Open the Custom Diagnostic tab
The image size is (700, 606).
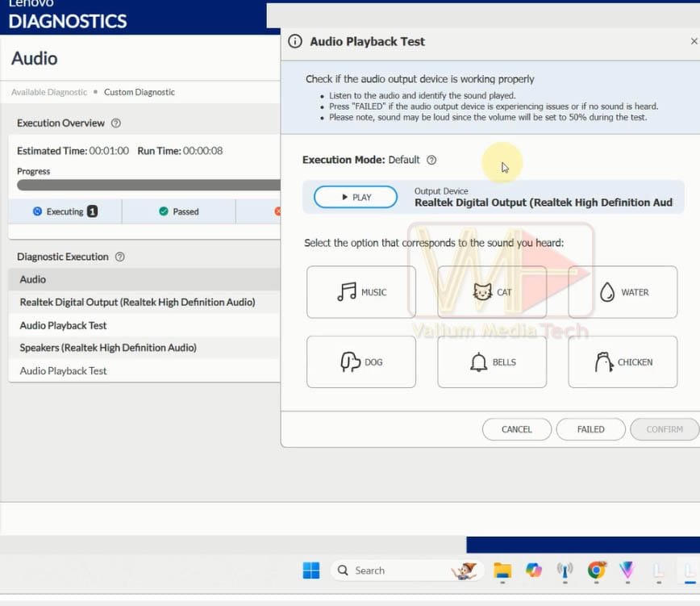pyautogui.click(x=140, y=92)
